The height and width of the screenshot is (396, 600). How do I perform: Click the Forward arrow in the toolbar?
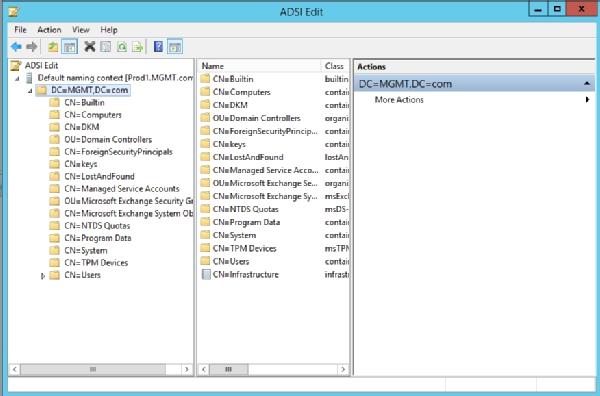[x=32, y=47]
